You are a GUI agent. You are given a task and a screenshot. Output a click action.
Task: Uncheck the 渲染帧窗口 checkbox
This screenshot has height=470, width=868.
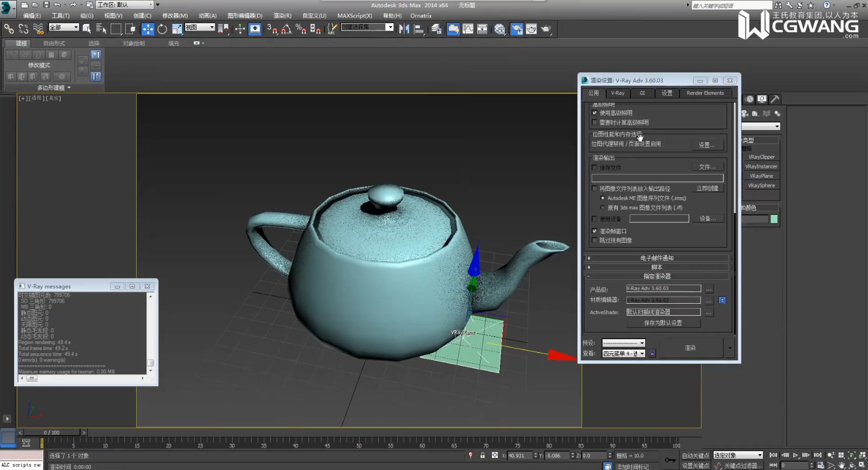click(594, 231)
